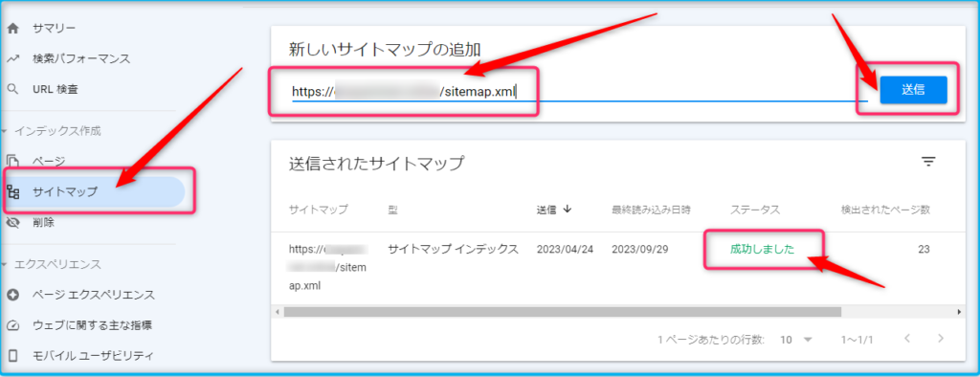
Task: Open ページ エクスペリエンス in the sidebar
Action: coord(94,295)
